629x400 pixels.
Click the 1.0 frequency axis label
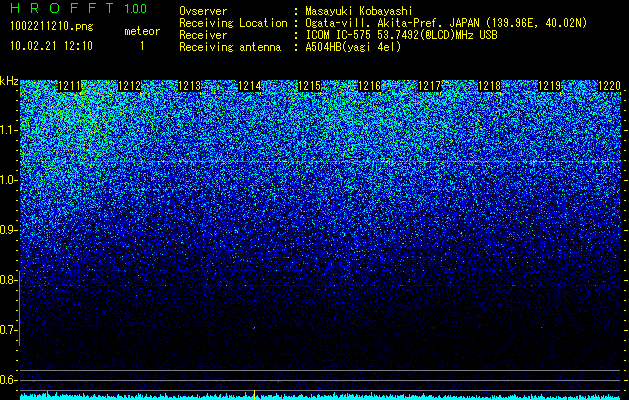click(x=8, y=181)
